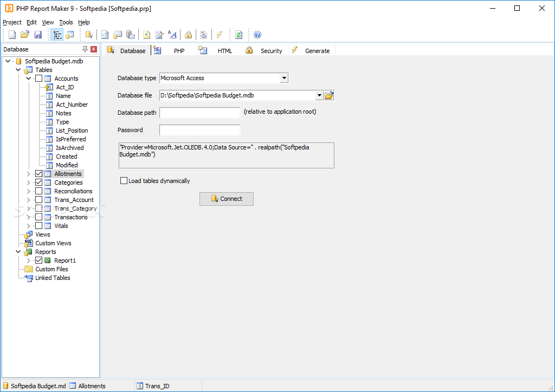555x392 pixels.
Task: Check the Load tables dynamically option
Action: [124, 180]
